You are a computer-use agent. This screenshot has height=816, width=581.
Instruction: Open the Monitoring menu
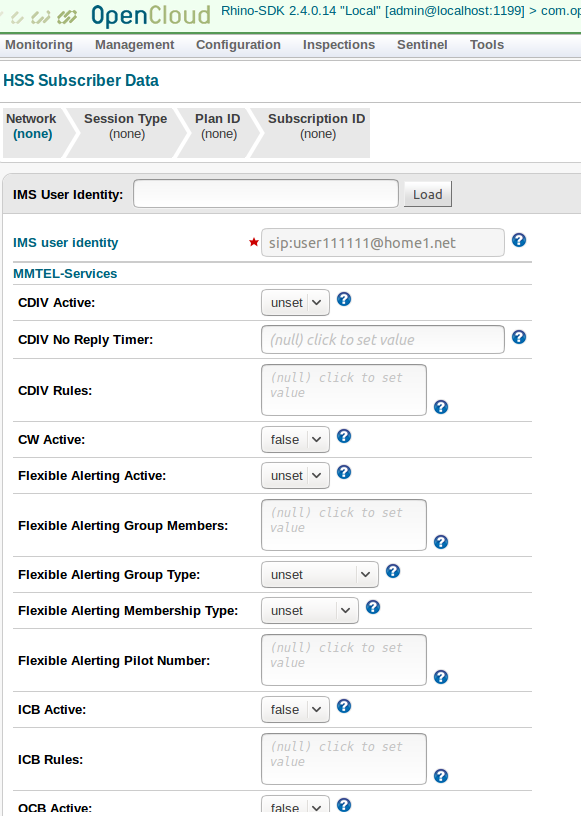pos(38,44)
